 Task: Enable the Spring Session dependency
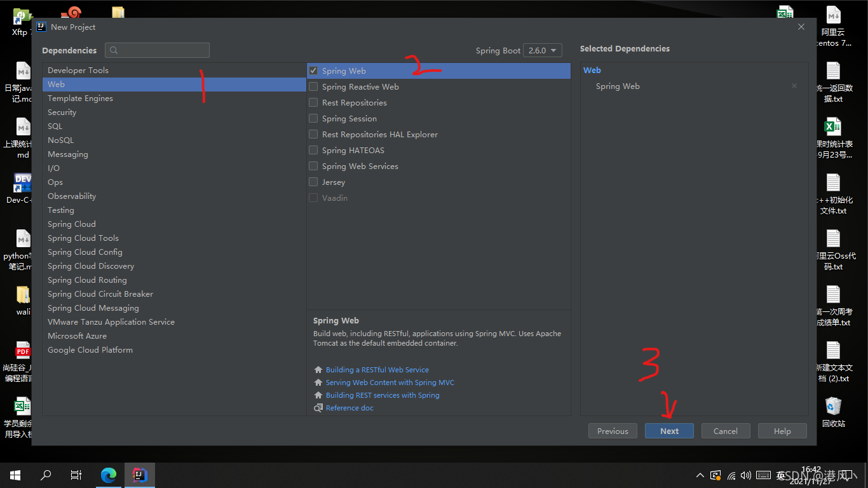click(x=313, y=118)
